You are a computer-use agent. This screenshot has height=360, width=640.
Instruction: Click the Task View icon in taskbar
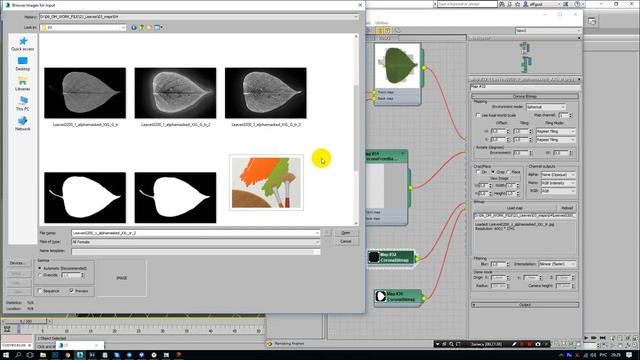coord(30,355)
